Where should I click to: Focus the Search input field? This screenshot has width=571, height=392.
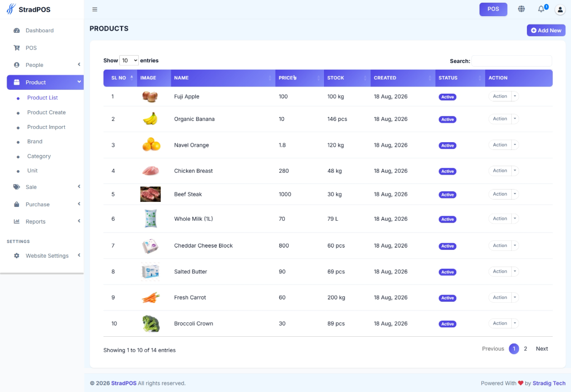pos(512,61)
